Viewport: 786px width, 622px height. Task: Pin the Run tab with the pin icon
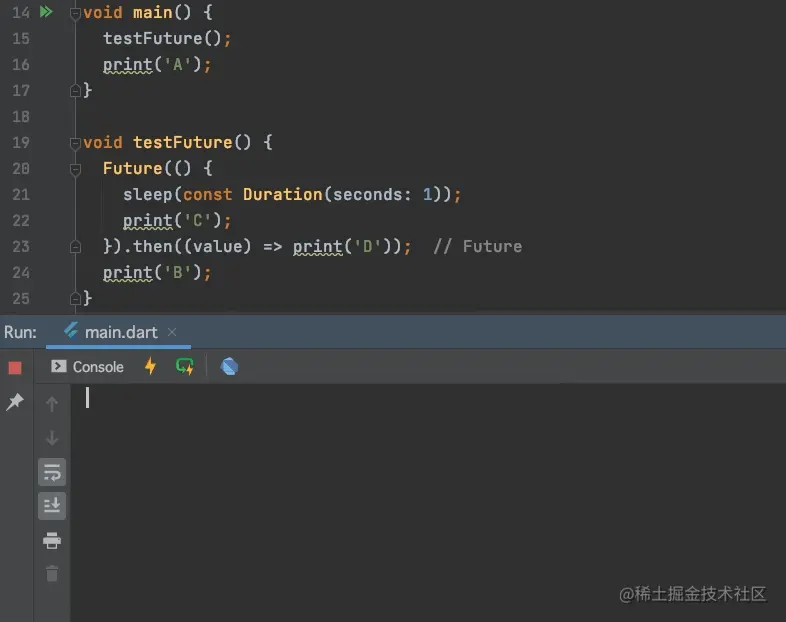(x=15, y=401)
